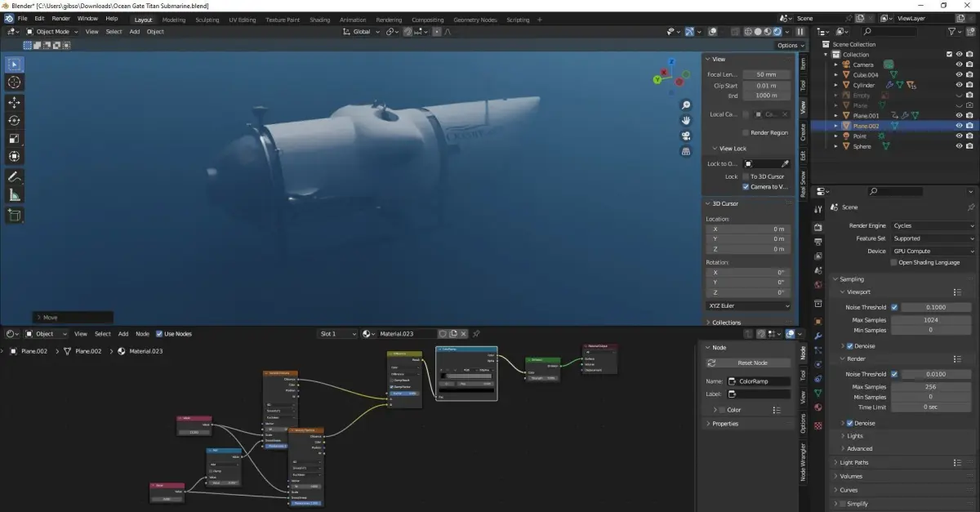The image size is (980, 512).
Task: Click the zoom view magnifier icon
Action: click(686, 105)
